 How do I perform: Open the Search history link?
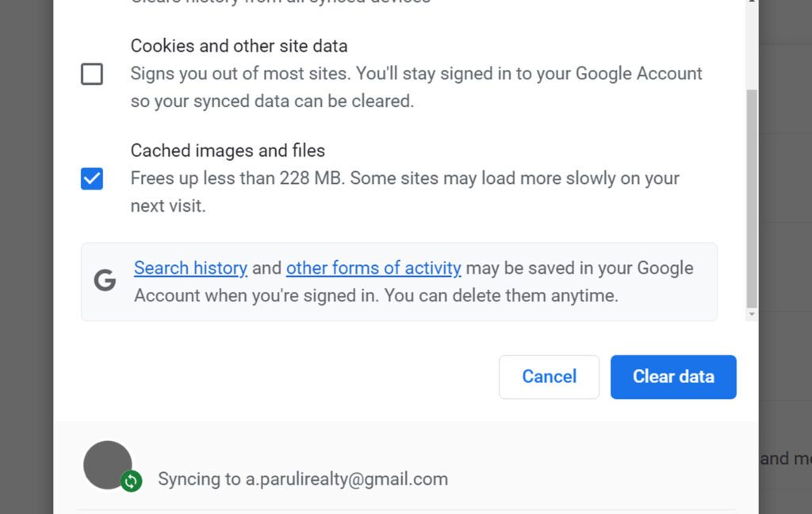coord(190,268)
